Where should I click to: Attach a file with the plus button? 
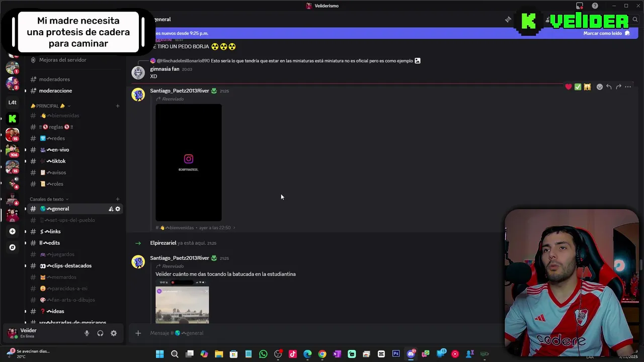click(x=138, y=333)
